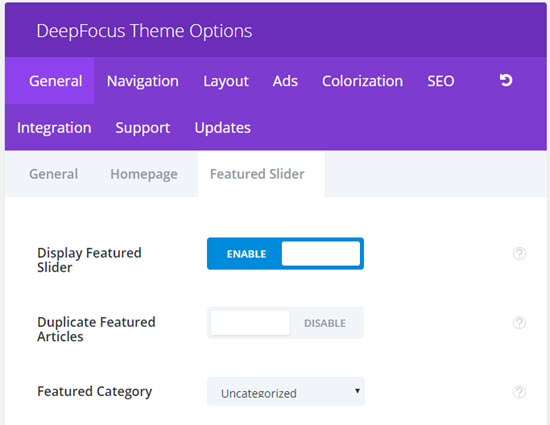The height and width of the screenshot is (425, 550).
Task: Open the Navigation tab
Action: tap(143, 81)
